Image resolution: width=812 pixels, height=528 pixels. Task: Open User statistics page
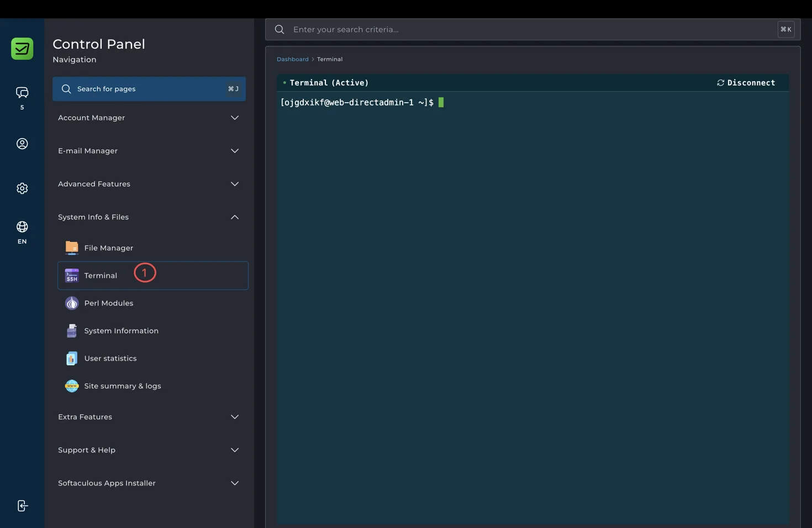(x=153, y=358)
